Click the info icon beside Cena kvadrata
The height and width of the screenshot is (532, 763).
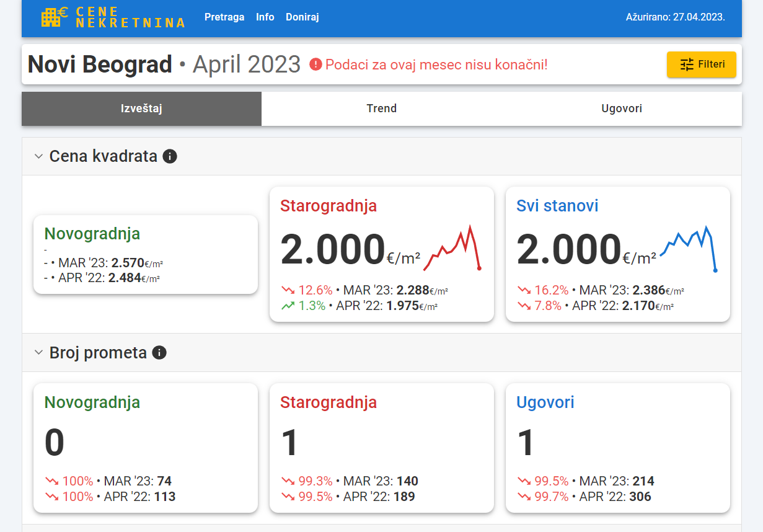[170, 156]
